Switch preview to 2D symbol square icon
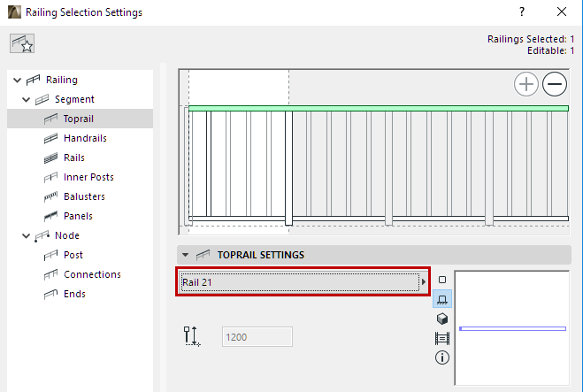 442,280
